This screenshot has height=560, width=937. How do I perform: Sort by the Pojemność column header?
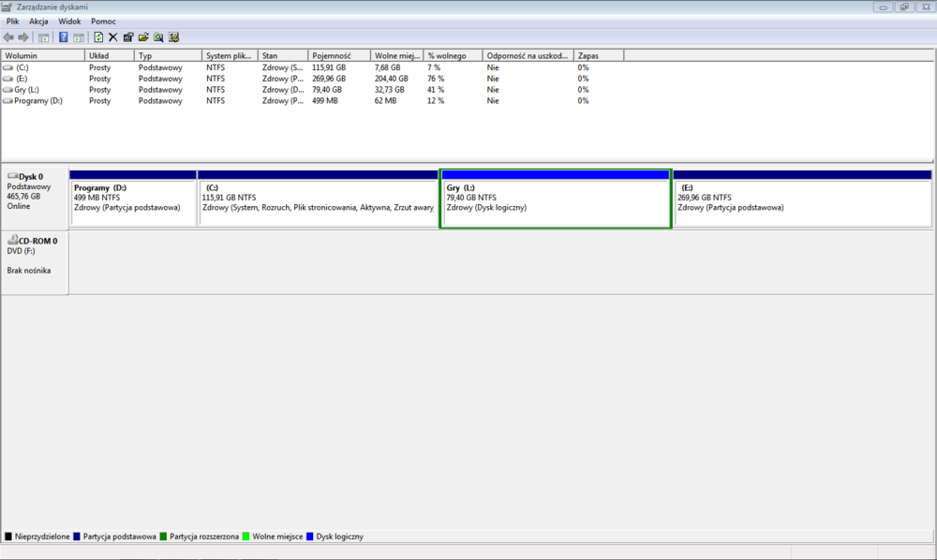[339, 55]
